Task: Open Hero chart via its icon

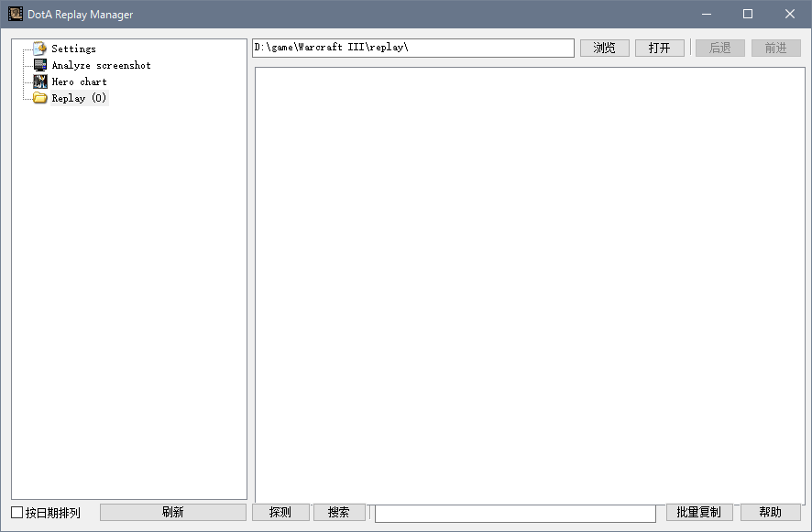Action: (x=40, y=81)
